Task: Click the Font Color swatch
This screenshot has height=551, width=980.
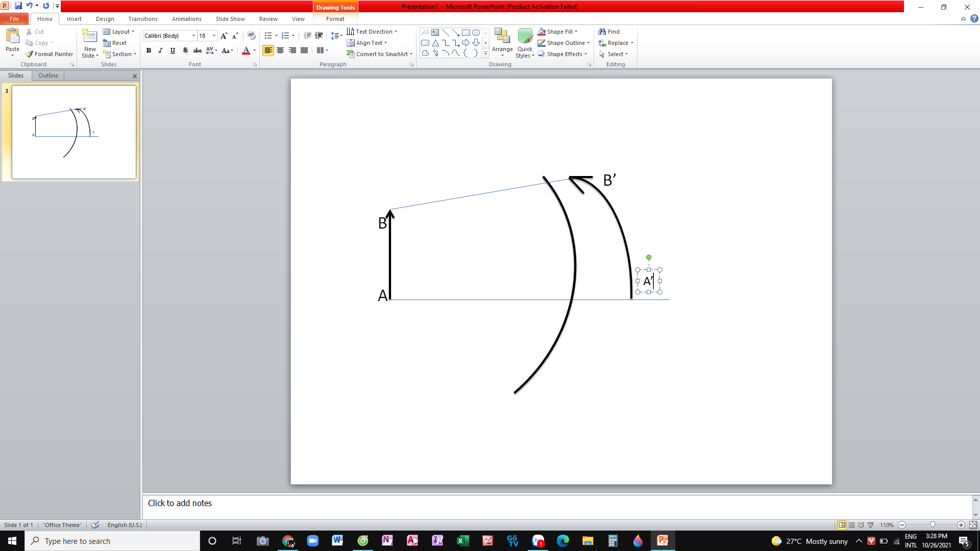Action: (247, 53)
